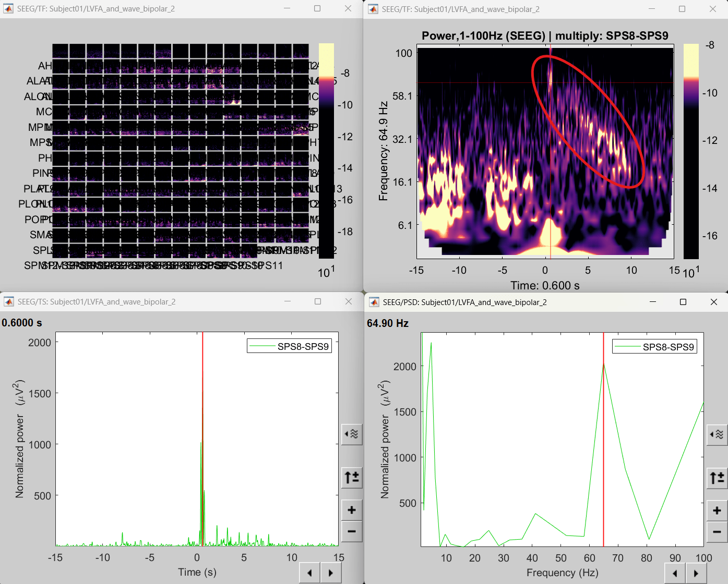Click left arrow under PSD frequency axis
This screenshot has width=728, height=584.
click(675, 573)
